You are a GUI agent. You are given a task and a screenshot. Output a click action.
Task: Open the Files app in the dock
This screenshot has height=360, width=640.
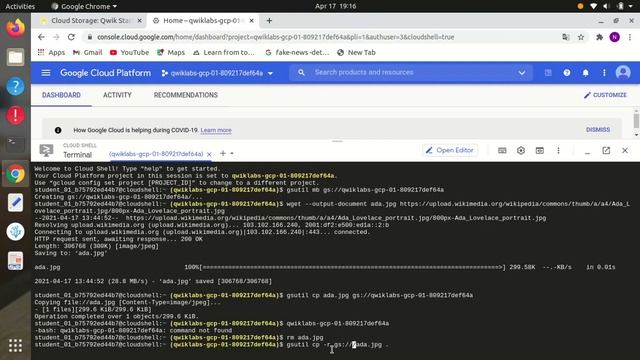[x=16, y=57]
